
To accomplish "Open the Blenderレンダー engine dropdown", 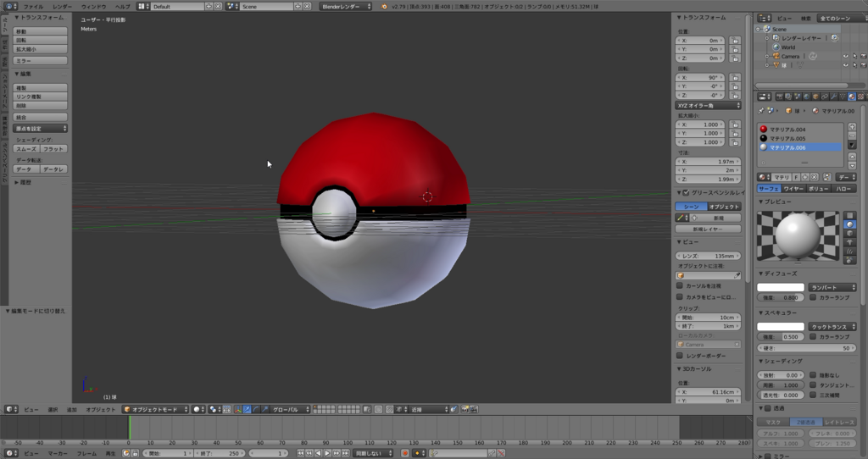I will tap(346, 6).
